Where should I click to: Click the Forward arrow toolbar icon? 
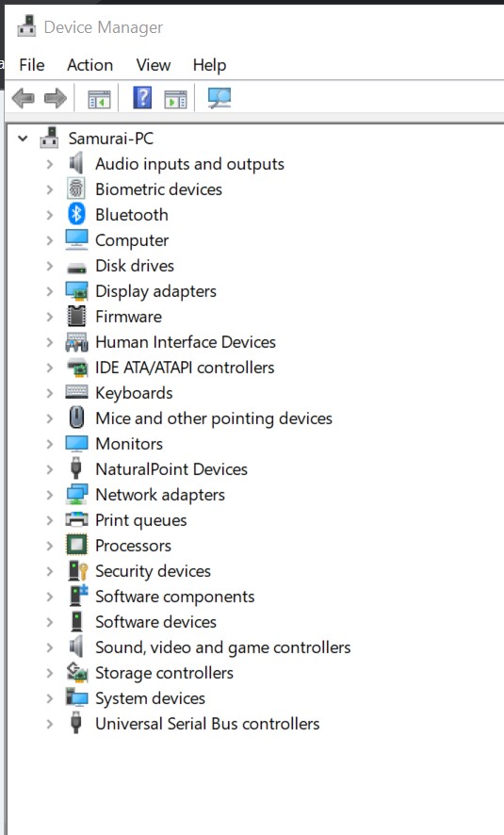click(56, 98)
